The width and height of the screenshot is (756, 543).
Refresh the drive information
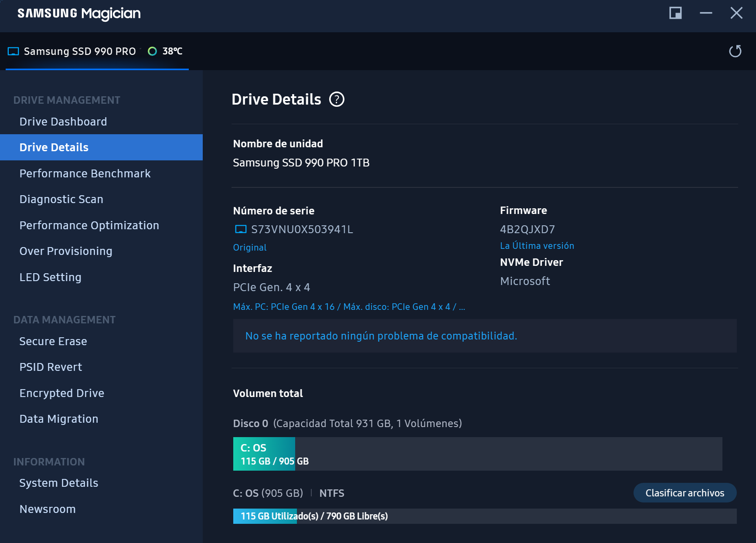736,51
